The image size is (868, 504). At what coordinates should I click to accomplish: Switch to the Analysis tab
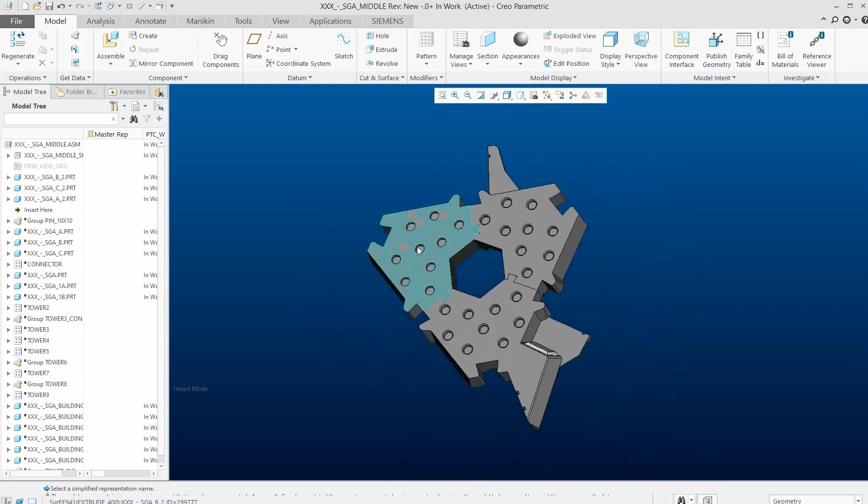pyautogui.click(x=101, y=21)
